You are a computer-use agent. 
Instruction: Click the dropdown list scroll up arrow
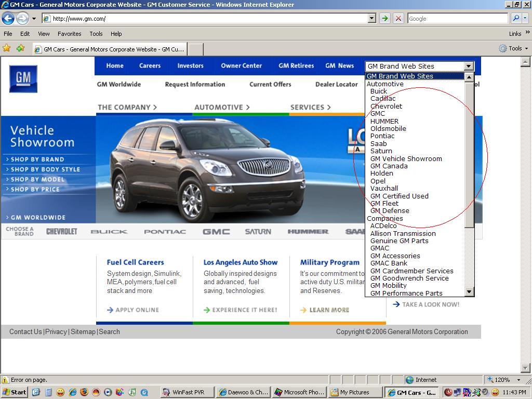coord(469,77)
